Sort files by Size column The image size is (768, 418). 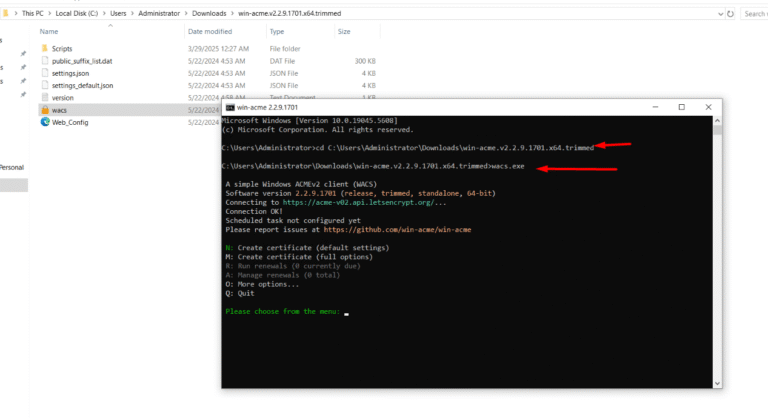coord(344,31)
